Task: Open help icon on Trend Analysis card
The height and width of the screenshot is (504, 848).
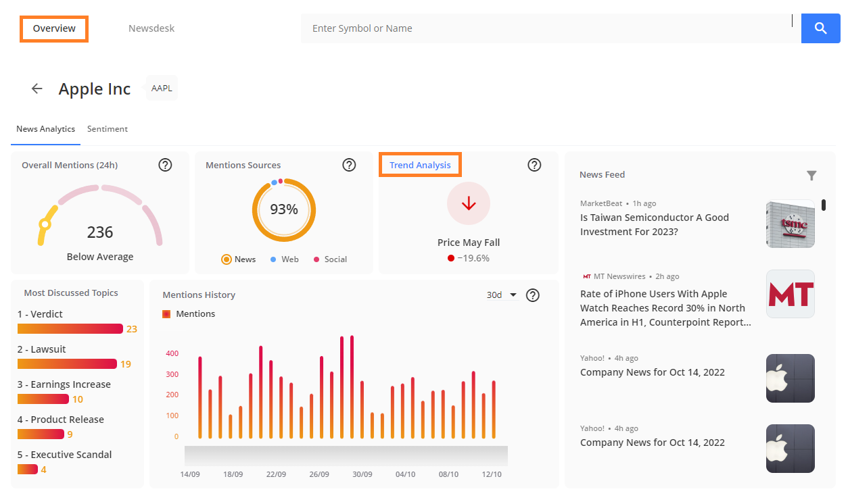Action: tap(534, 165)
